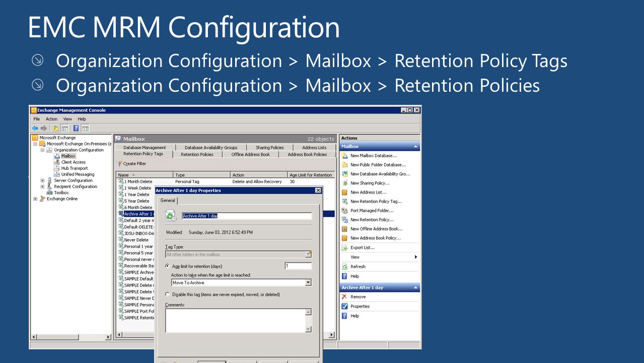Collapse Organization Configuration tree node
The height and width of the screenshot is (363, 644).
point(42,150)
